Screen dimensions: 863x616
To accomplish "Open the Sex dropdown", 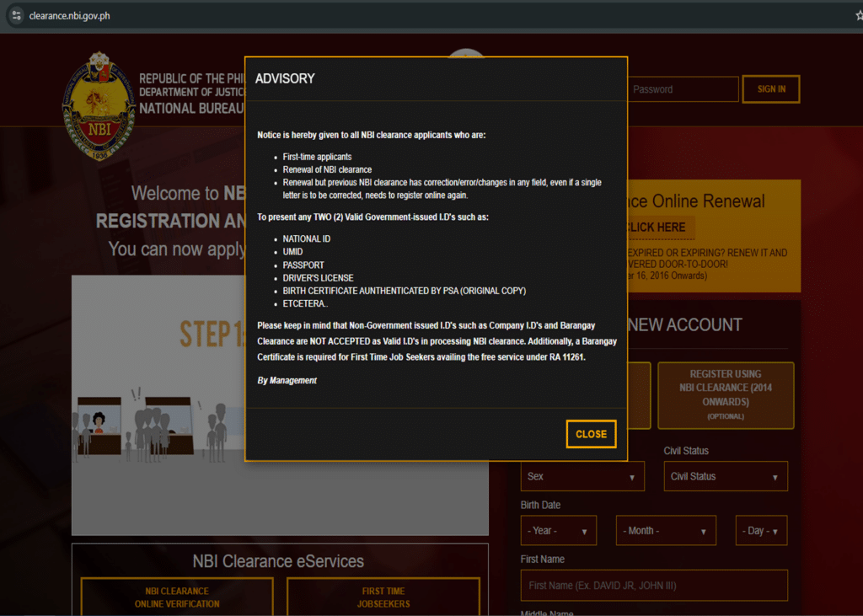I will 582,476.
